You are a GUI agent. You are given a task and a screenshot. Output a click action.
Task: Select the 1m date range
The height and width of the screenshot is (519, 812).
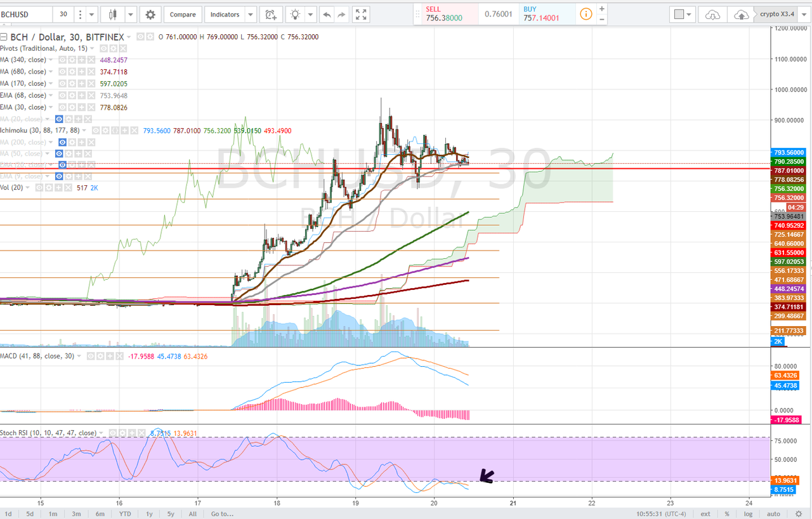53,514
